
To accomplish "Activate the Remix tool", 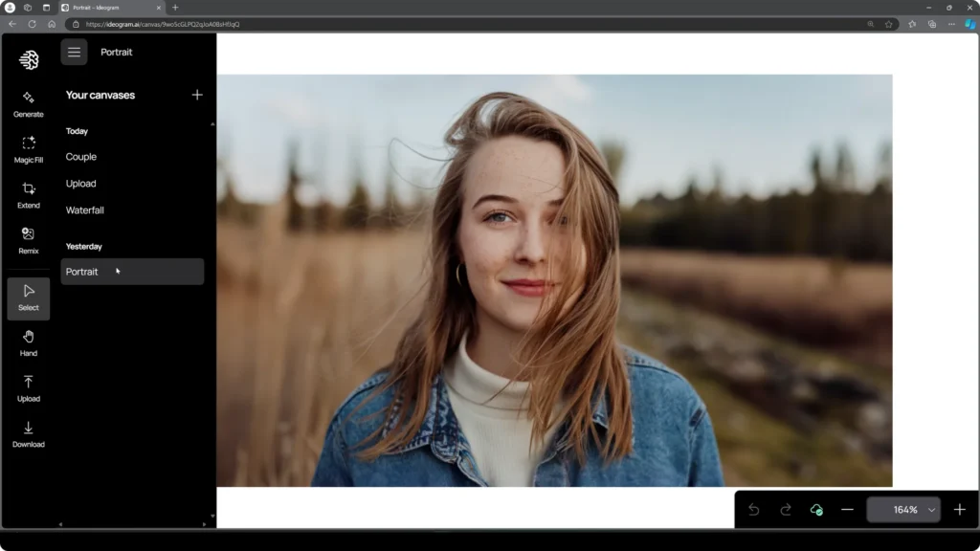I will 28,239.
